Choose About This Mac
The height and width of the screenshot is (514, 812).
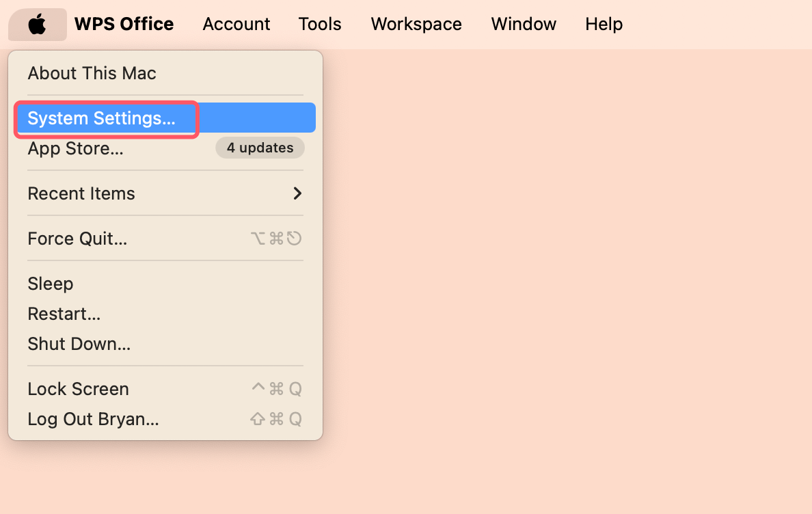tap(165, 74)
